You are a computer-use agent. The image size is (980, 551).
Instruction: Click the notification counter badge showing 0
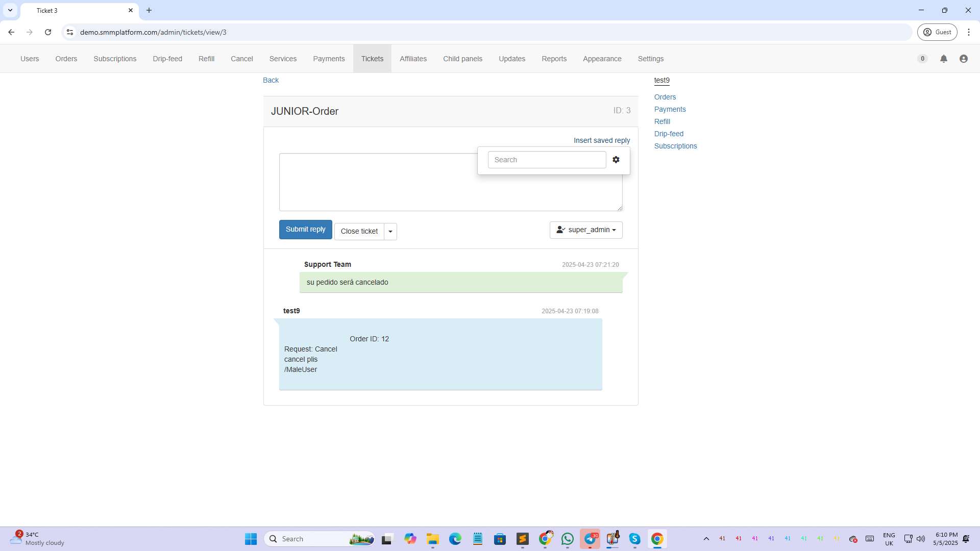coord(922,59)
